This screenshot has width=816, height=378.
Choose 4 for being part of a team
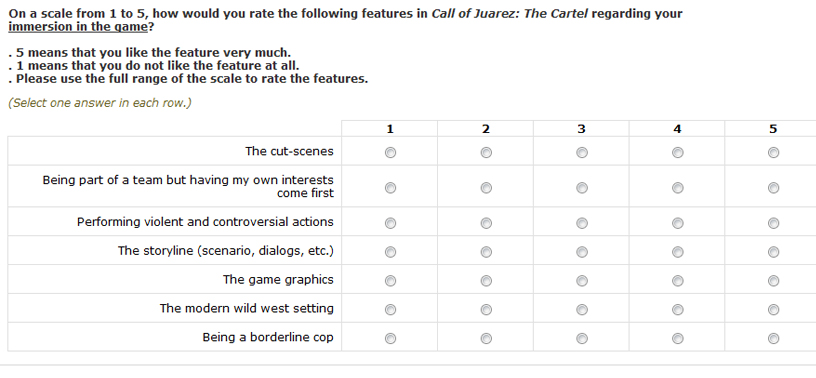[x=678, y=187]
